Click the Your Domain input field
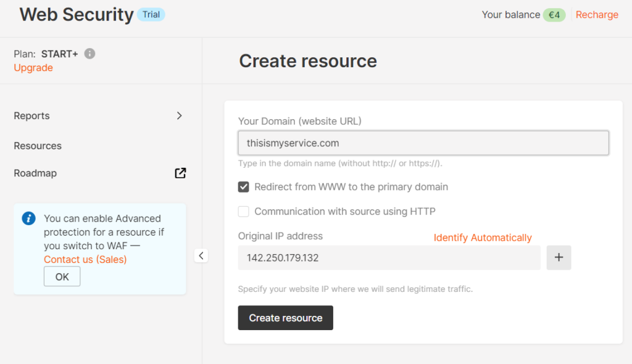The height and width of the screenshot is (364, 632). tap(423, 143)
